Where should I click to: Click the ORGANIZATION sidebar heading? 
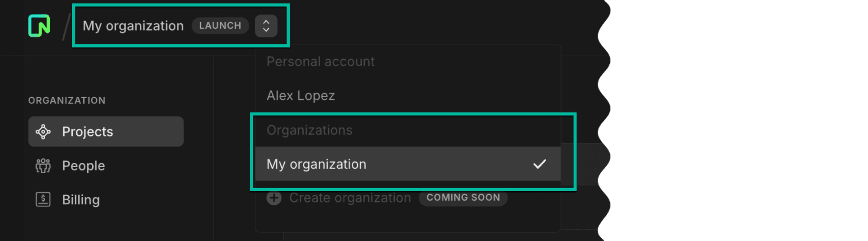[x=67, y=100]
